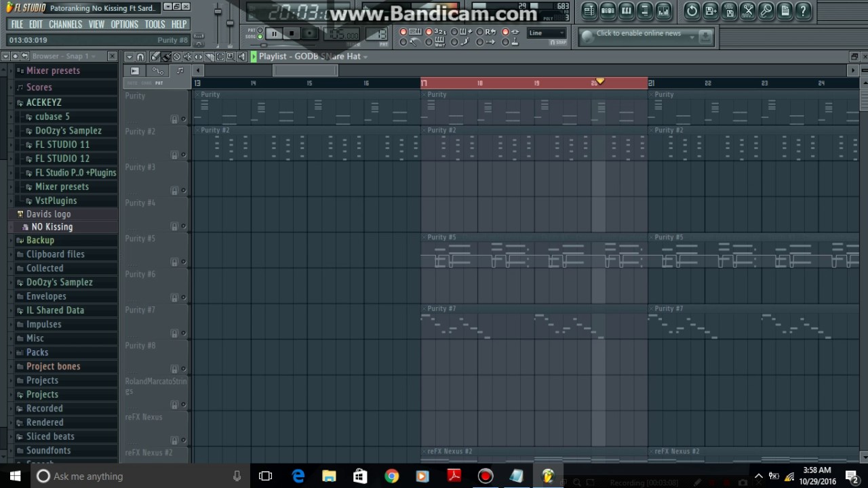The image size is (868, 488).
Task: Click the download arrow in news panel
Action: point(705,37)
